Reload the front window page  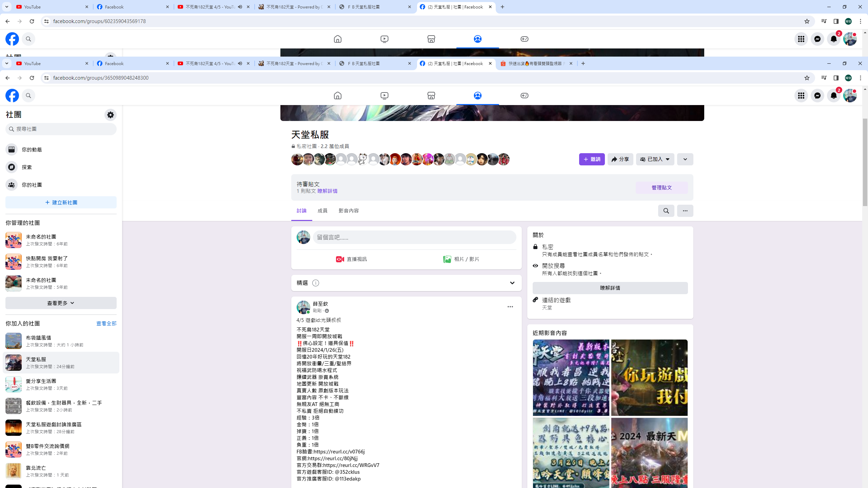pyautogui.click(x=32, y=78)
